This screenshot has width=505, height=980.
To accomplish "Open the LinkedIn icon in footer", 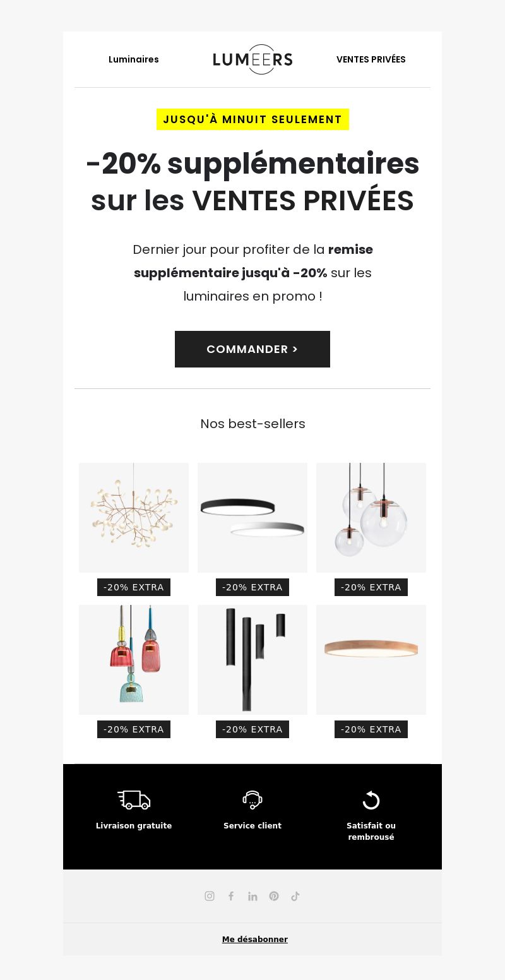I will pos(252,896).
